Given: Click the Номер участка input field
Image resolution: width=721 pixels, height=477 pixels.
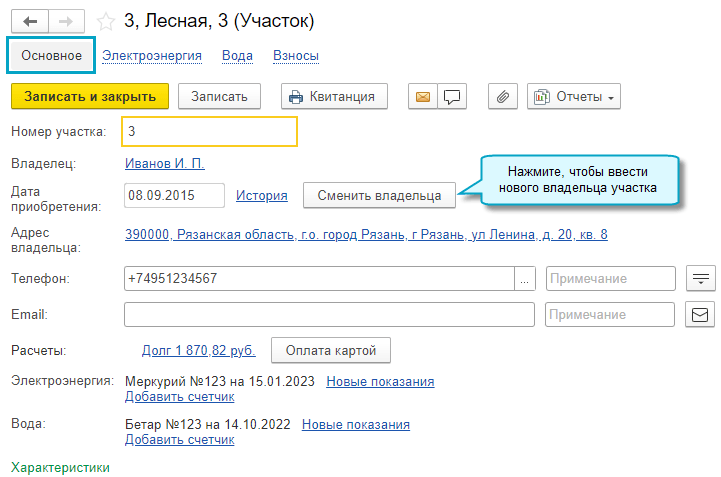Looking at the screenshot, I should tap(209, 132).
